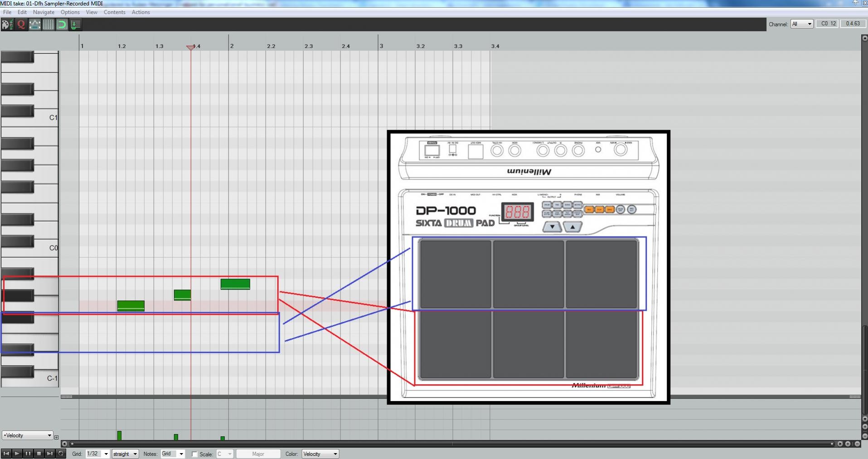The image size is (868, 459).
Task: Toggle the CC envelope selection toolbar icon
Action: 35,24
